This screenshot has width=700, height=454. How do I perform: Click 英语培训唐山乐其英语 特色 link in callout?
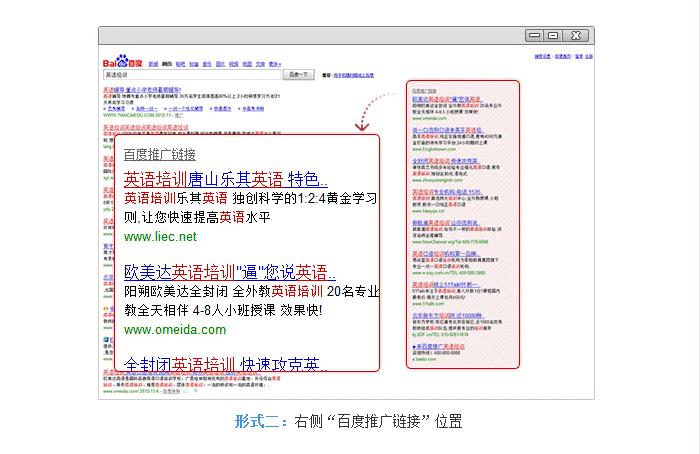pyautogui.click(x=226, y=179)
